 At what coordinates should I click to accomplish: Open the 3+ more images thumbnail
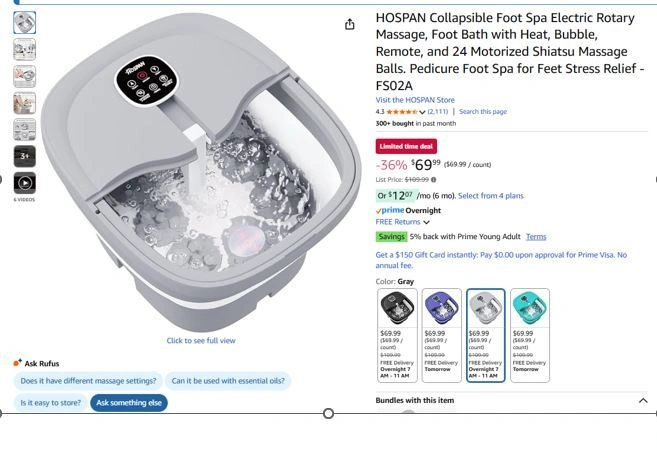pos(25,156)
